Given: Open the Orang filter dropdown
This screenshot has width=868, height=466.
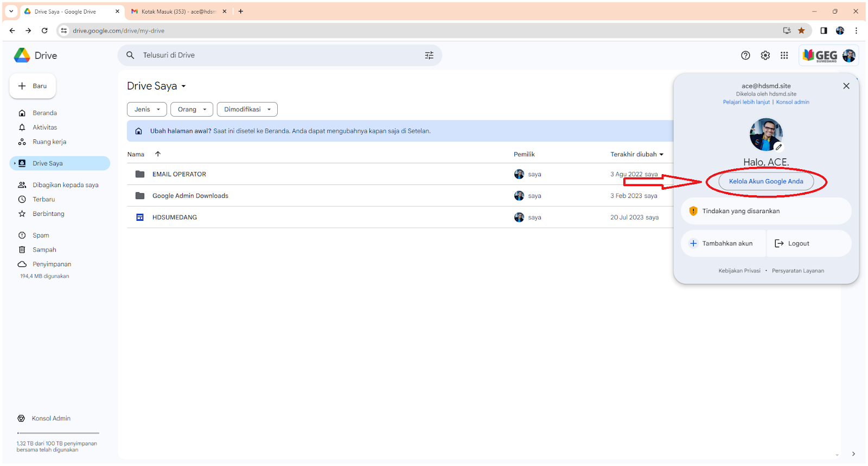Looking at the screenshot, I should pyautogui.click(x=192, y=110).
